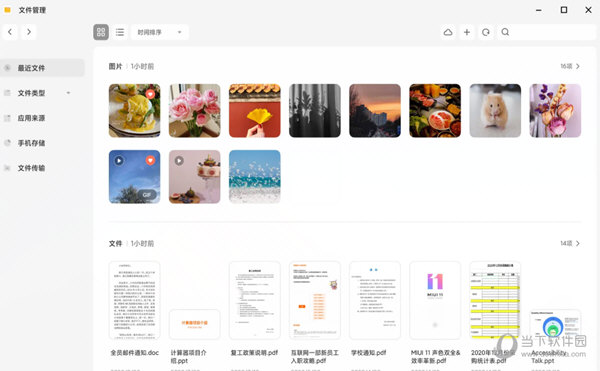Click the 手机存储 sidebar icon
Image resolution: width=600 pixels, height=371 pixels.
point(7,143)
